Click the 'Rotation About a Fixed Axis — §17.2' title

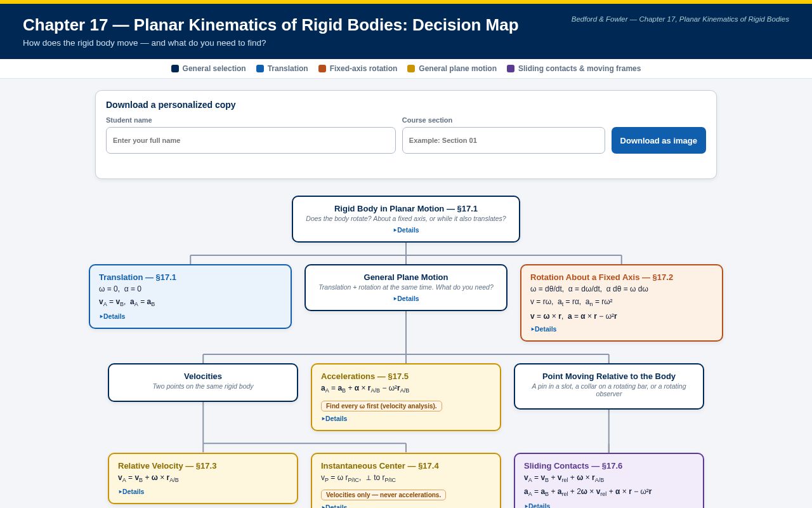(602, 277)
